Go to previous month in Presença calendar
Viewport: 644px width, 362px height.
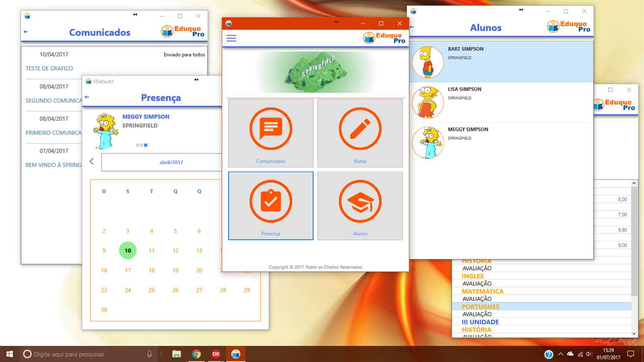(x=92, y=161)
